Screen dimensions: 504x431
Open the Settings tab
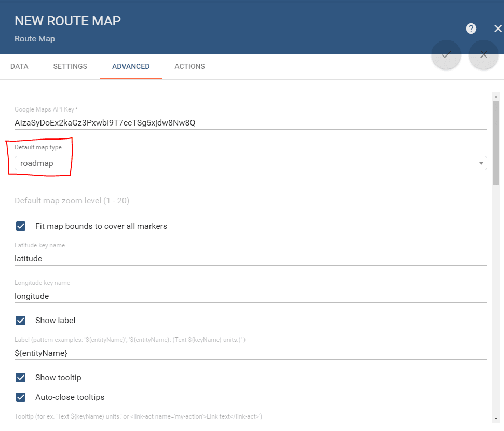coord(70,67)
